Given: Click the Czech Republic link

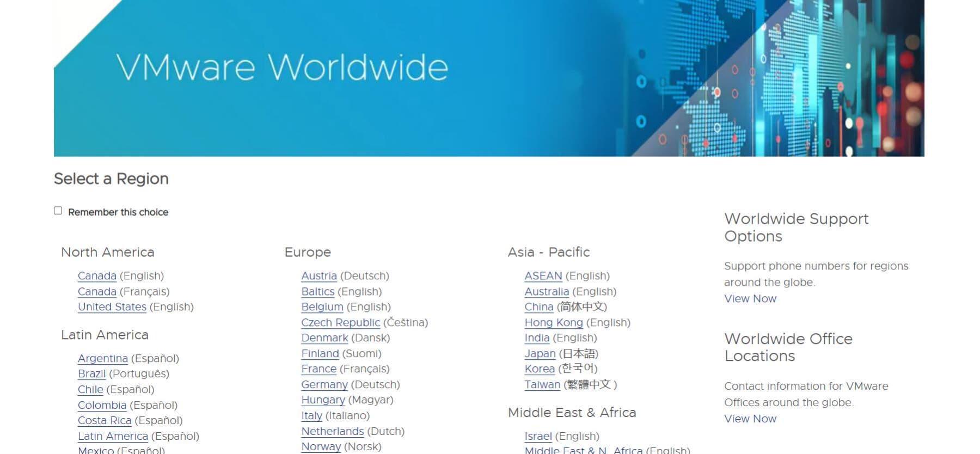Looking at the screenshot, I should (x=340, y=323).
